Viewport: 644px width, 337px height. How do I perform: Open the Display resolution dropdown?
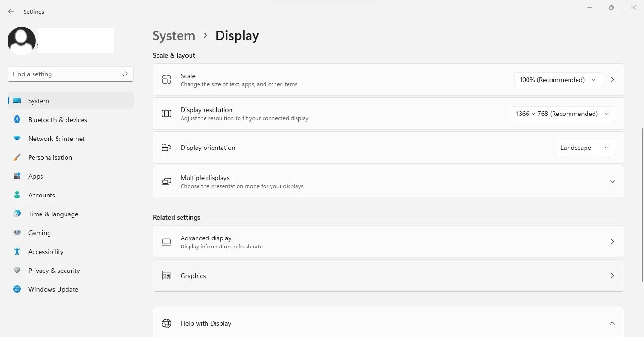[563, 114]
